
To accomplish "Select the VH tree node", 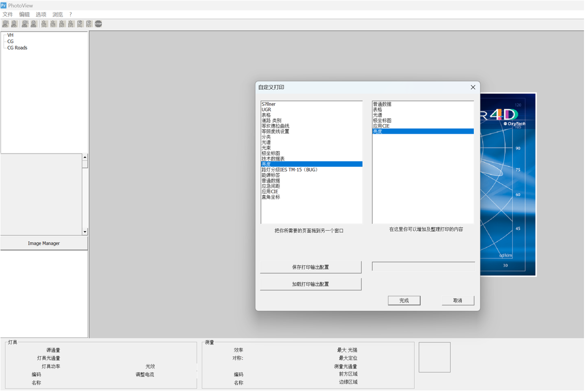I will tap(11, 35).
